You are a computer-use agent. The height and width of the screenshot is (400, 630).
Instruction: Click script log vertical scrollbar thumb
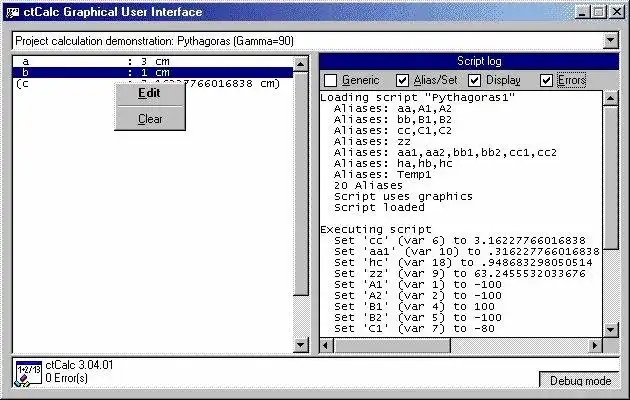pos(611,178)
